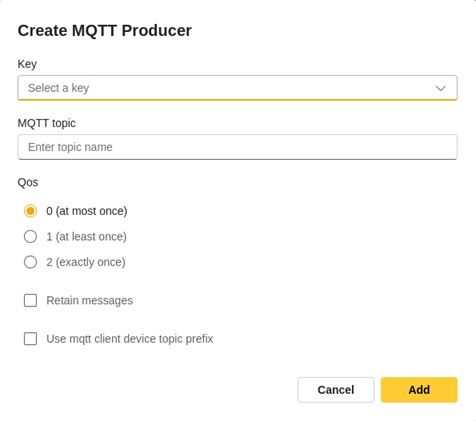Click the '2 (exactly once)' label text
476x421 pixels.
click(x=86, y=262)
